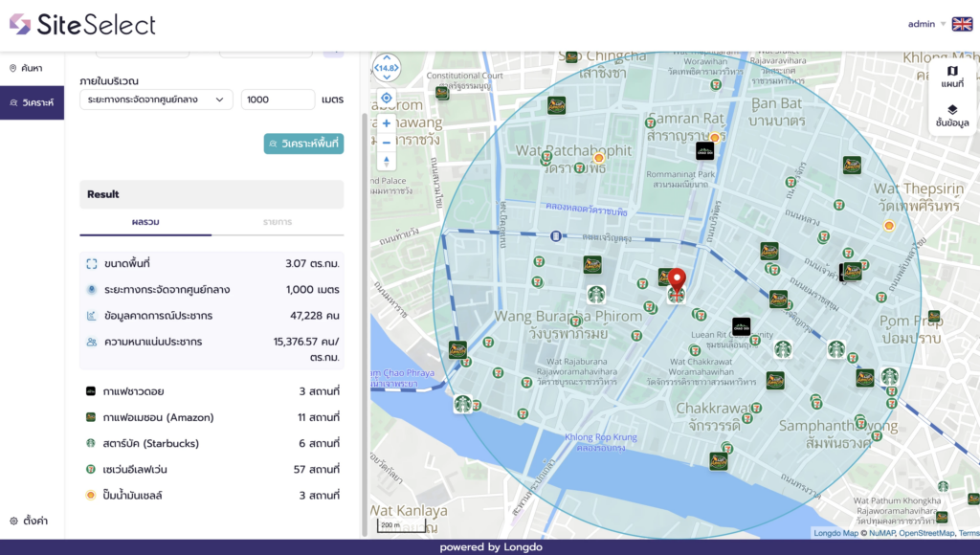Click the 1000 meters input field

(278, 100)
